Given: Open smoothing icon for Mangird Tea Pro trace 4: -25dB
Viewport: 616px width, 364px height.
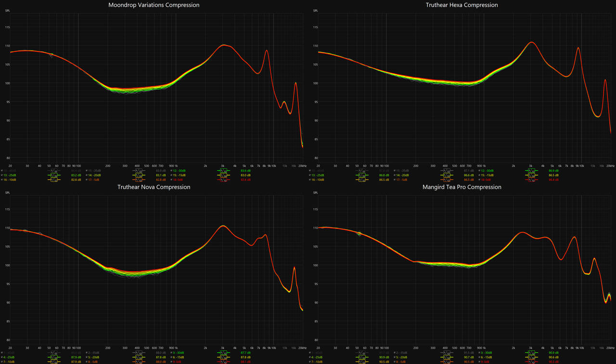Looking at the screenshot, I should click(x=362, y=358).
